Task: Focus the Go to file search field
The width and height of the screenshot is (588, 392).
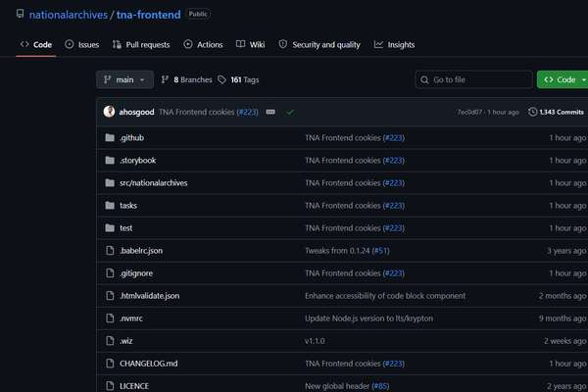Action: click(x=473, y=79)
